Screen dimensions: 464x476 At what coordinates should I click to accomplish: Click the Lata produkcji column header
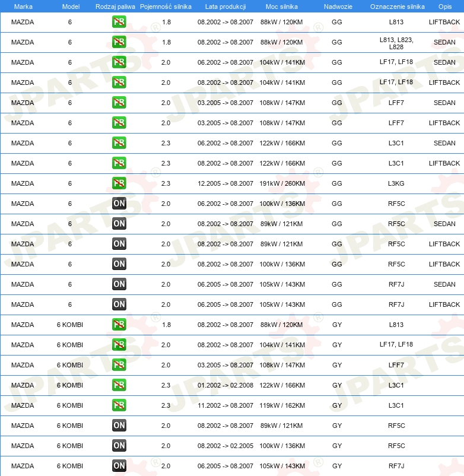pos(225,7)
